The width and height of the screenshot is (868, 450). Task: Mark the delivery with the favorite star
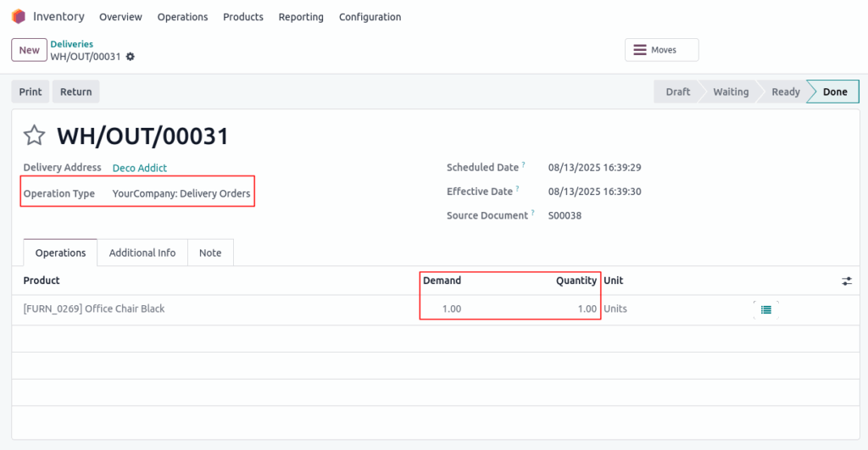click(34, 136)
